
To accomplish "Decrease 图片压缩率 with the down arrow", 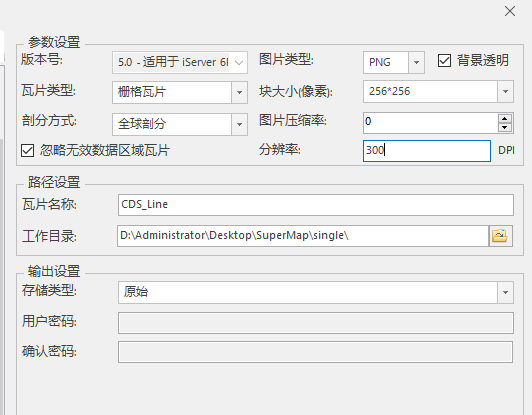I will (x=505, y=127).
